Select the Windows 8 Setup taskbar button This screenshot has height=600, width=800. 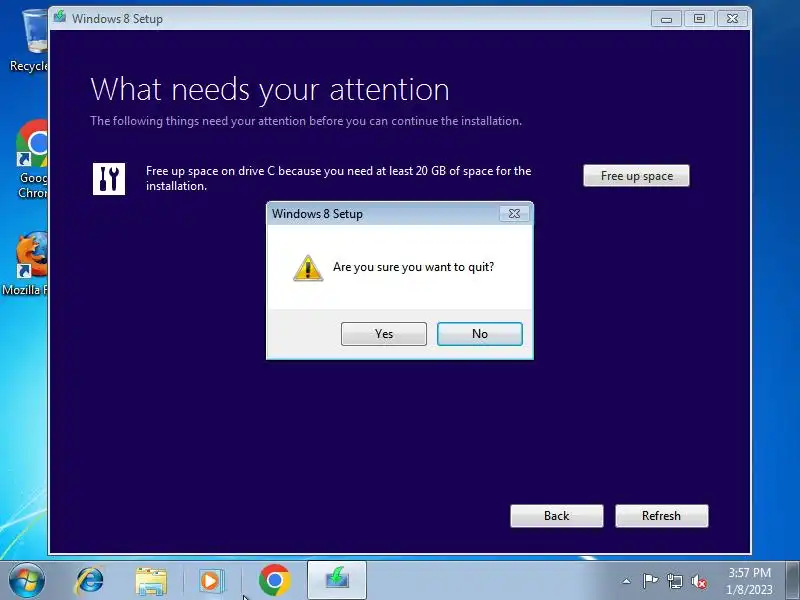pos(337,580)
